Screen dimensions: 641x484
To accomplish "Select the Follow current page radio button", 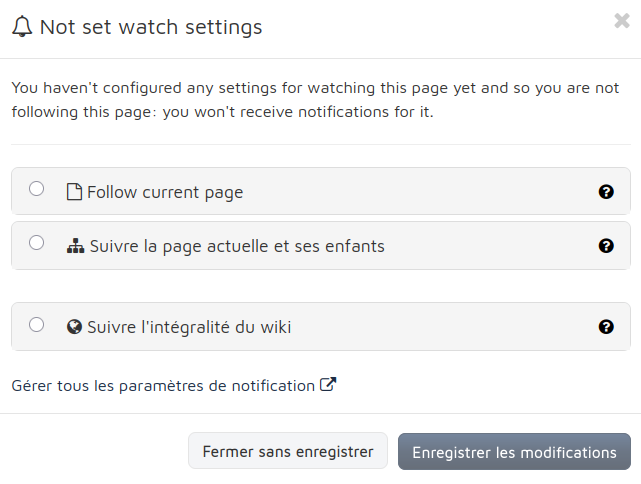I will pyautogui.click(x=36, y=189).
